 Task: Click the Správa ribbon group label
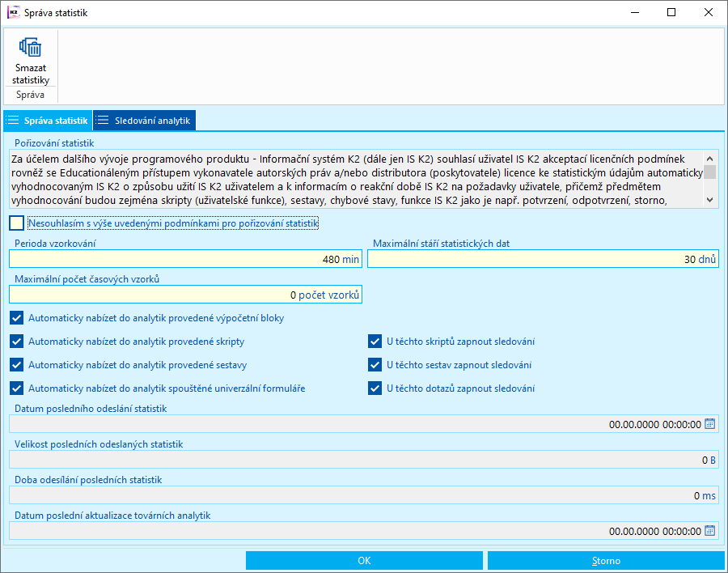(30, 95)
